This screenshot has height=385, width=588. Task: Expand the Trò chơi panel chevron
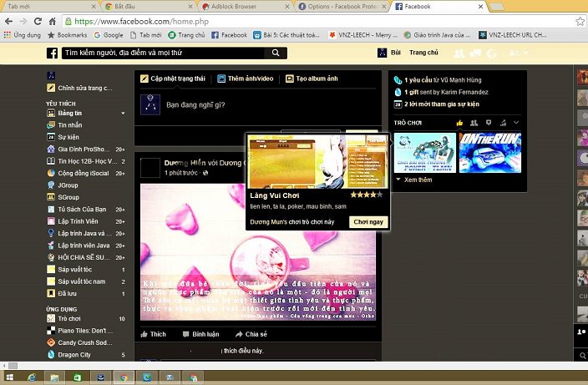516,123
